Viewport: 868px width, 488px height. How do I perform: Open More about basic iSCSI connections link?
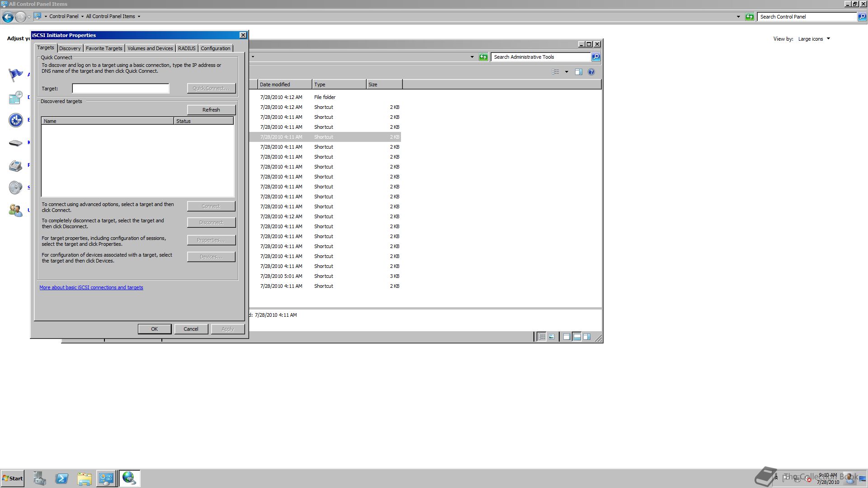(x=91, y=287)
